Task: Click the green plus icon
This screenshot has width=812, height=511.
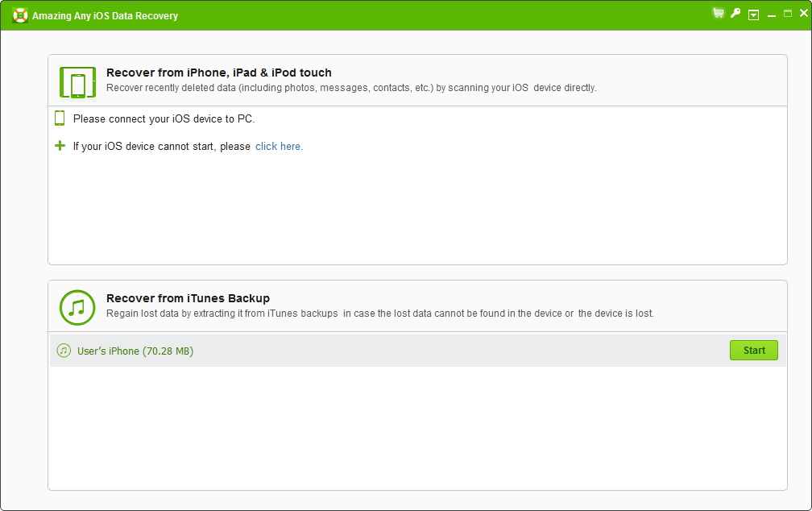Action: click(60, 146)
